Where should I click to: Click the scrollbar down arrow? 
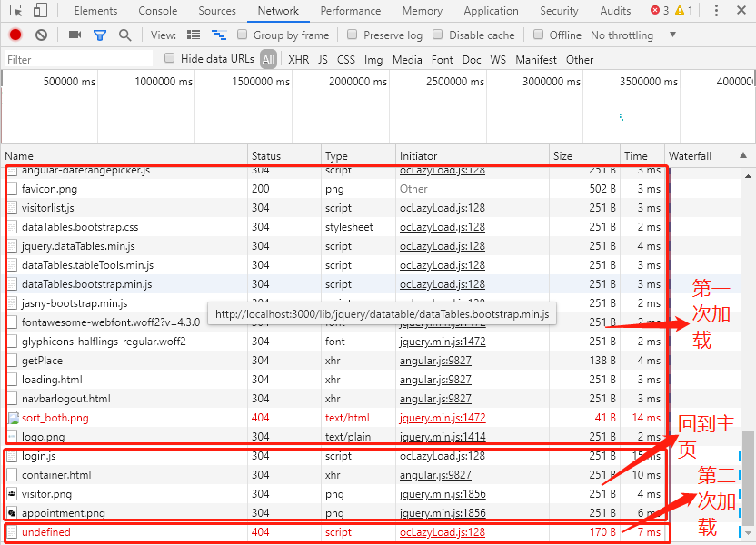748,533
